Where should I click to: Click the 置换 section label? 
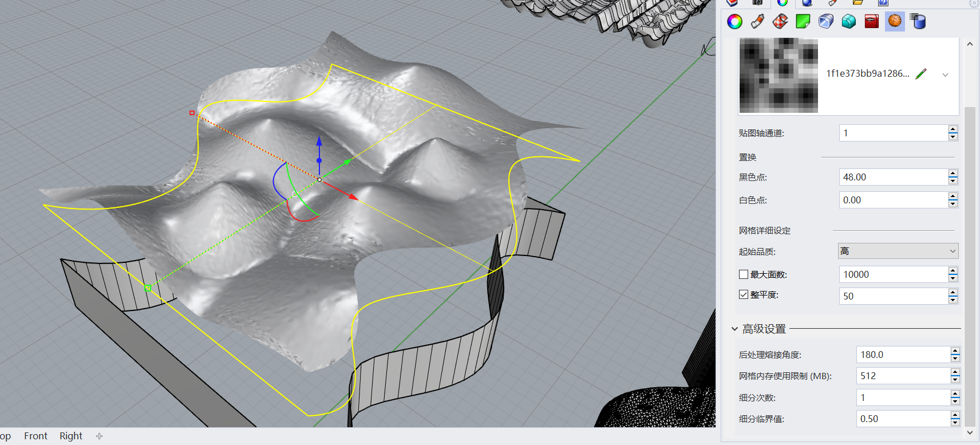pyautogui.click(x=748, y=157)
